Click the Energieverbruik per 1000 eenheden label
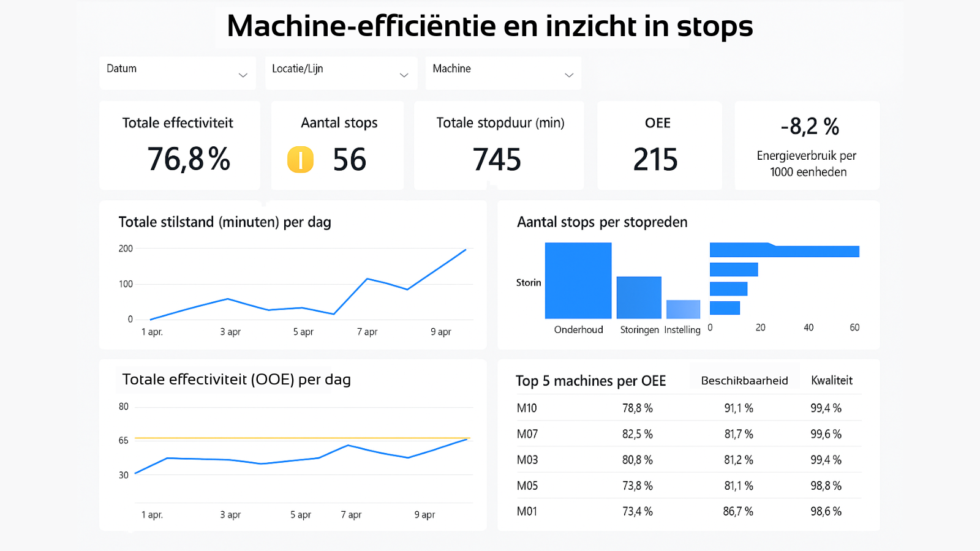This screenshot has height=551, width=980. pos(807,163)
